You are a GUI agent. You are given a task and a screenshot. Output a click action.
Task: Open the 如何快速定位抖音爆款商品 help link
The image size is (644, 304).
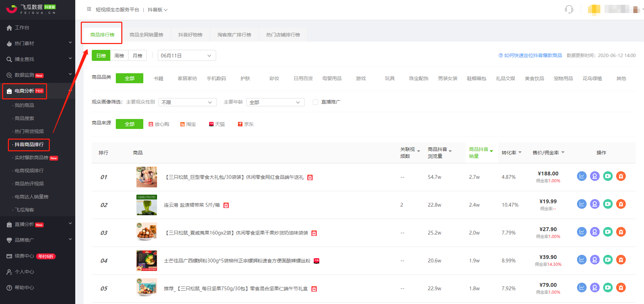click(533, 55)
